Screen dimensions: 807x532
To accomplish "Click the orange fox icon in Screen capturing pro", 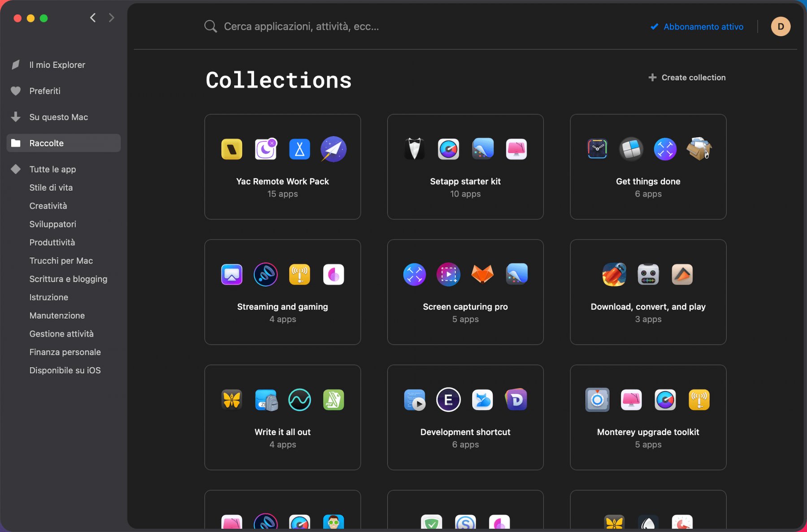I will (482, 274).
